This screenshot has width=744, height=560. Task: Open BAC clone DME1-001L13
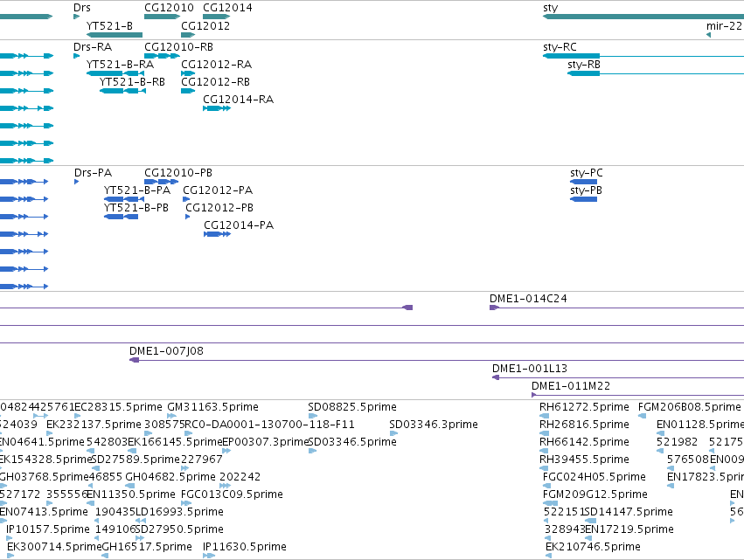[x=530, y=369]
